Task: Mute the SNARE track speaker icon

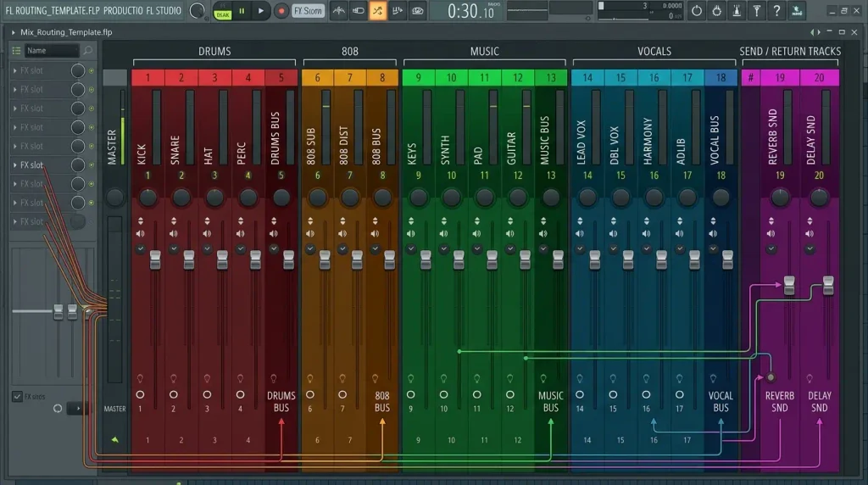Action: click(174, 234)
